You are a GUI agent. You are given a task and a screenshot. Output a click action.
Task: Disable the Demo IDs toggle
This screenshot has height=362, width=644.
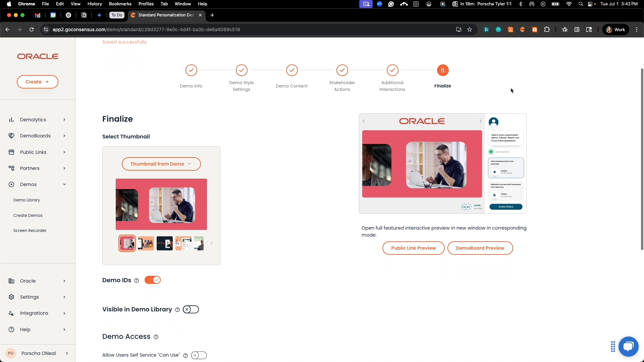[x=153, y=280]
